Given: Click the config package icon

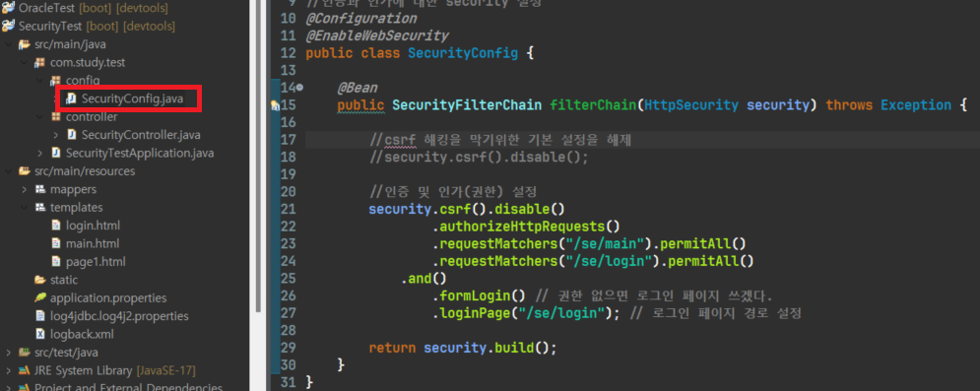Looking at the screenshot, I should pos(55,81).
